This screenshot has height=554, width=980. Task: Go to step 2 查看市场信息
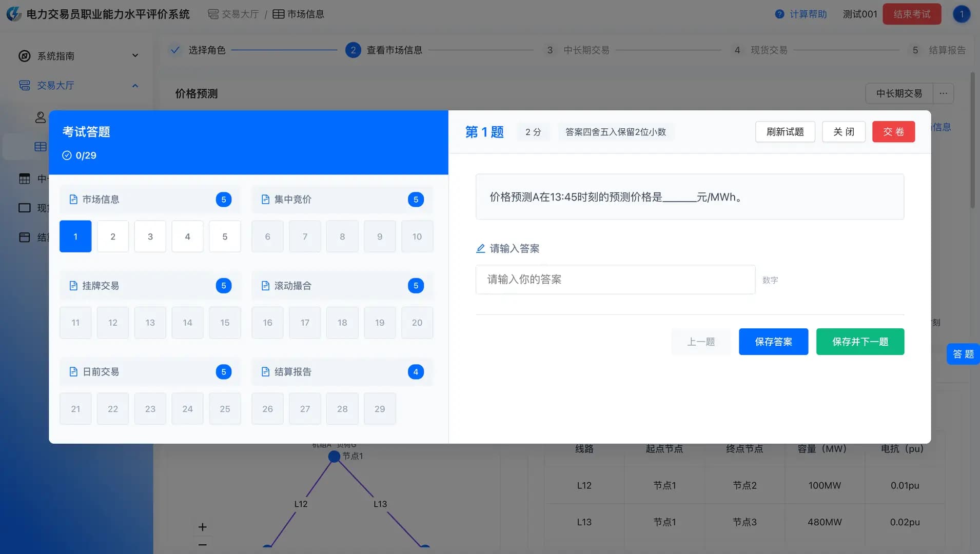click(383, 50)
